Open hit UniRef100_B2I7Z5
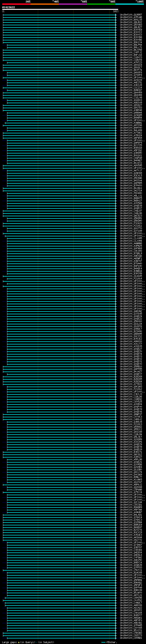The height and width of the screenshot is (644, 146). coord(131,146)
